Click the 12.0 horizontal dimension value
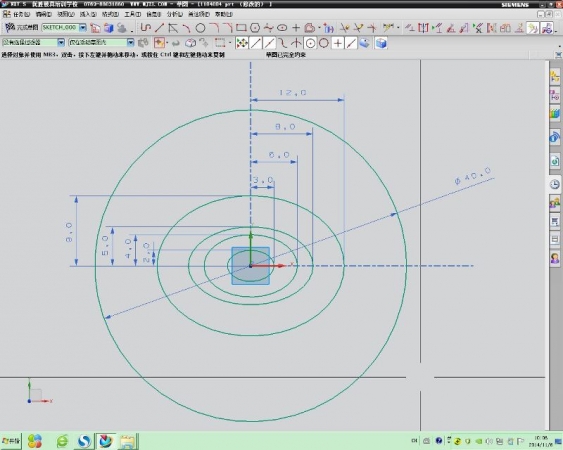 pos(293,93)
